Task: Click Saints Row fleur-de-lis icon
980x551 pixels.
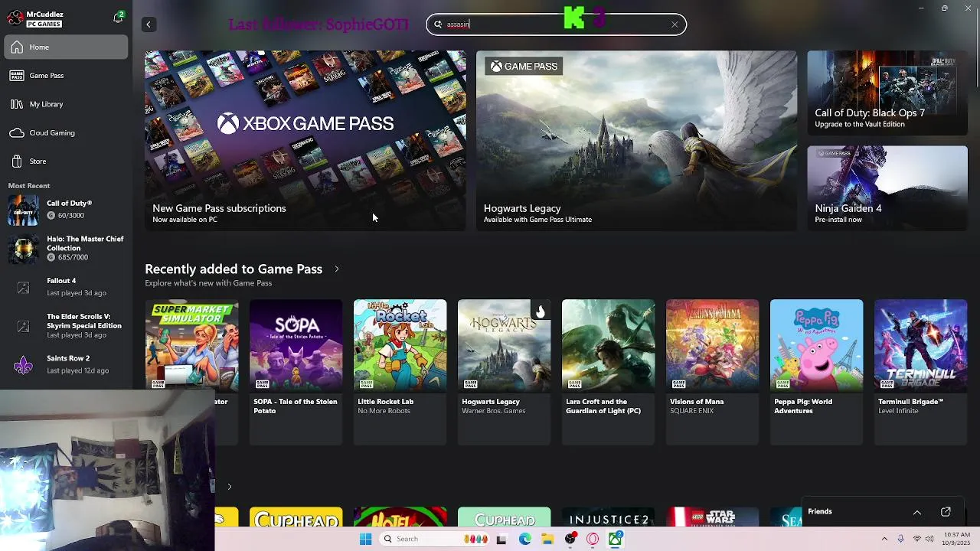Action: point(23,365)
